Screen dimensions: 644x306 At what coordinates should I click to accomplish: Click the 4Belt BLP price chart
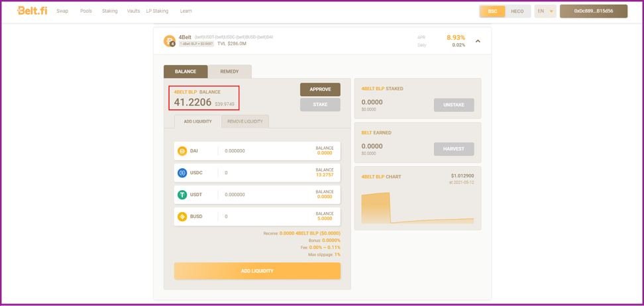tap(417, 207)
